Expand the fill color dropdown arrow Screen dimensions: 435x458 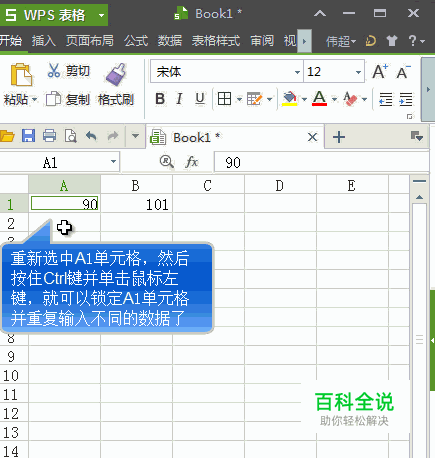tap(304, 99)
